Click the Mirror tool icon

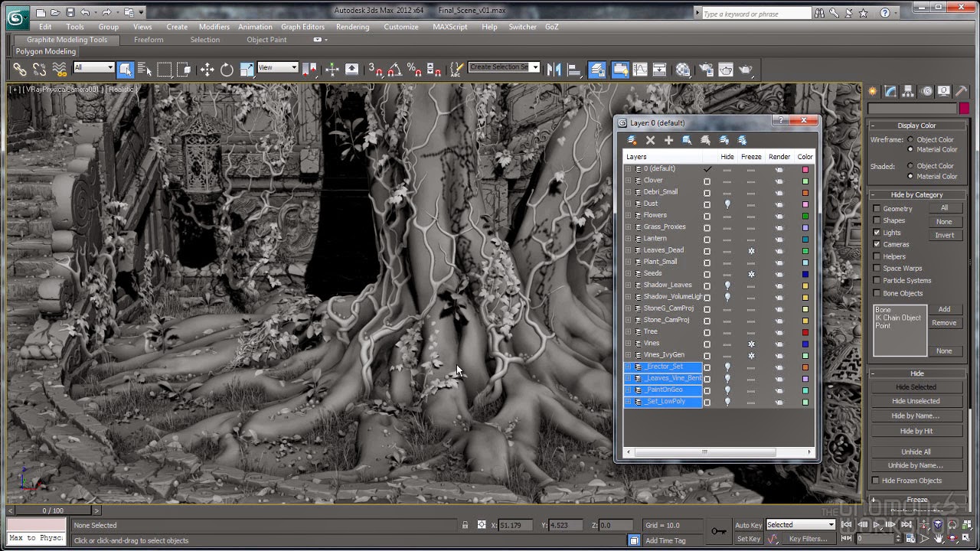pyautogui.click(x=554, y=70)
